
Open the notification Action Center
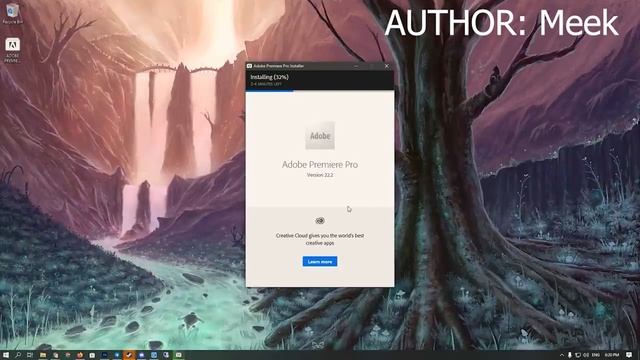[629, 355]
